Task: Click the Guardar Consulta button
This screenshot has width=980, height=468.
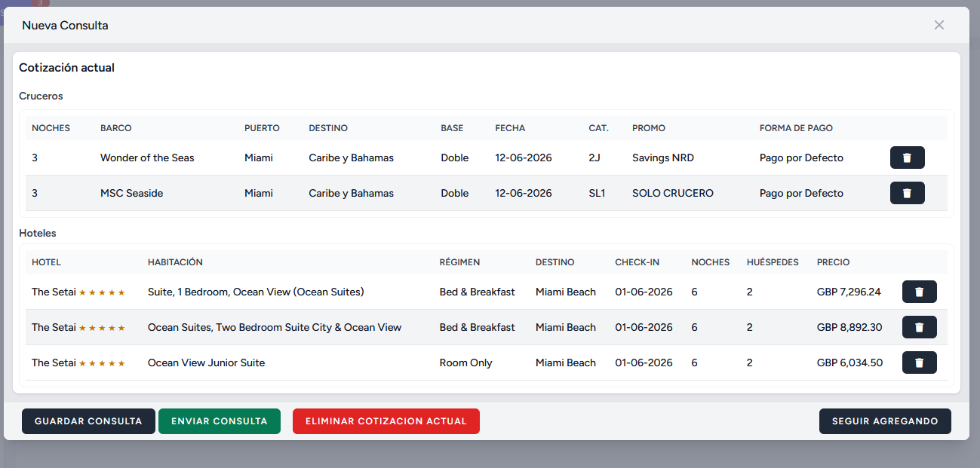Action: coord(88,421)
